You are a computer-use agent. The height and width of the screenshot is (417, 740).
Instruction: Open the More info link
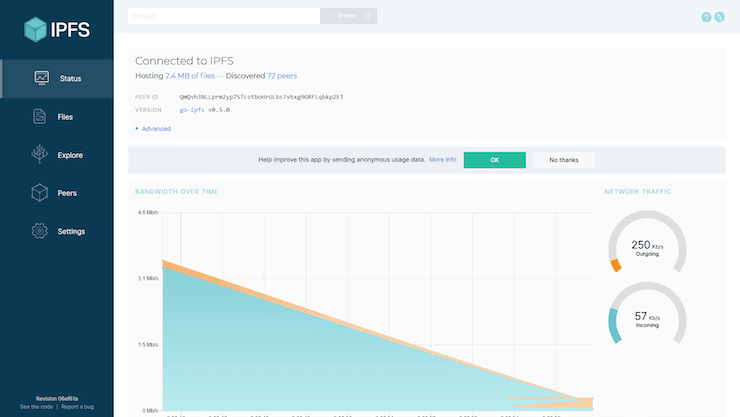pos(443,160)
